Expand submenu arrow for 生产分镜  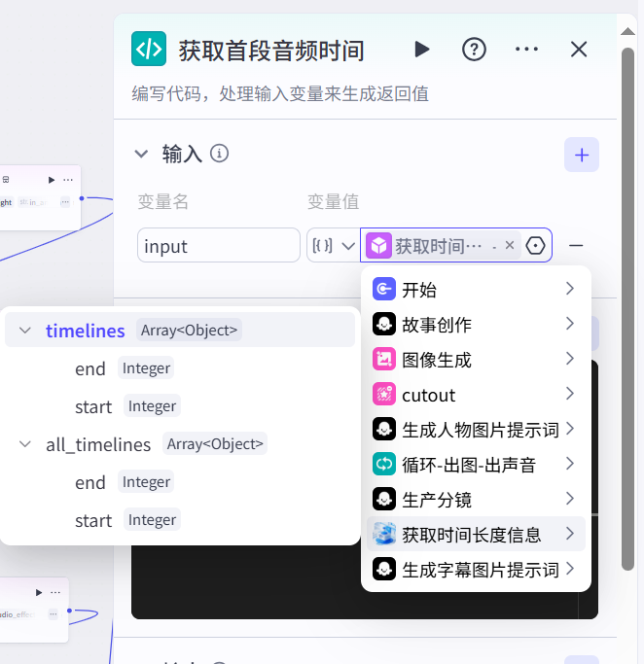570,499
